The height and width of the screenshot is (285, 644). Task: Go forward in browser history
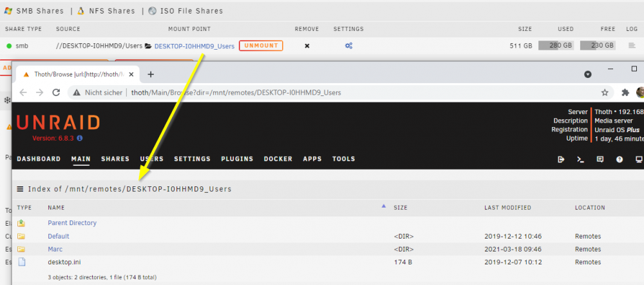[x=39, y=93]
